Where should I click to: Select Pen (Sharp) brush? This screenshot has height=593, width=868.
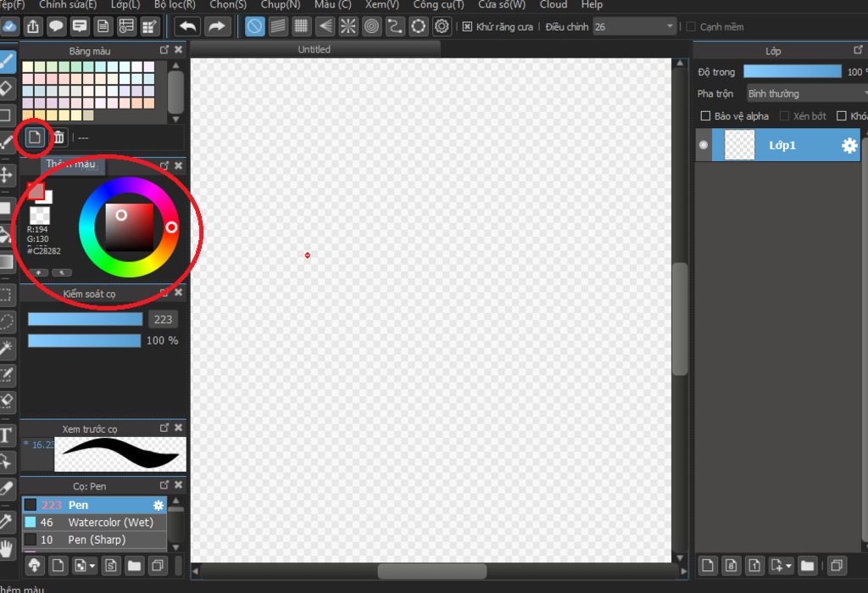[94, 540]
